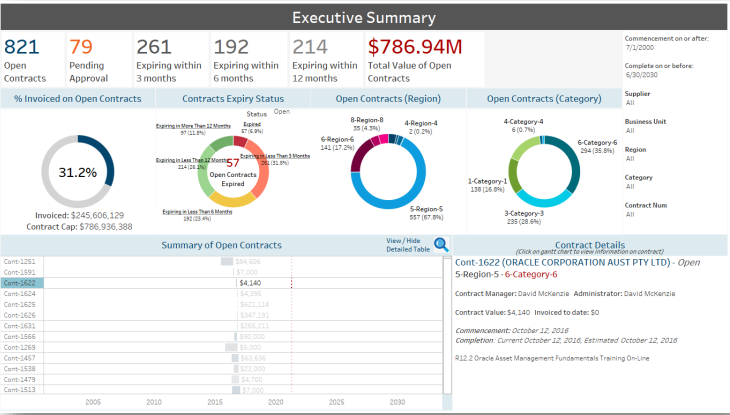Edit the Commencement on or after date 7/1/2000
This screenshot has height=415, width=730.
pyautogui.click(x=640, y=48)
